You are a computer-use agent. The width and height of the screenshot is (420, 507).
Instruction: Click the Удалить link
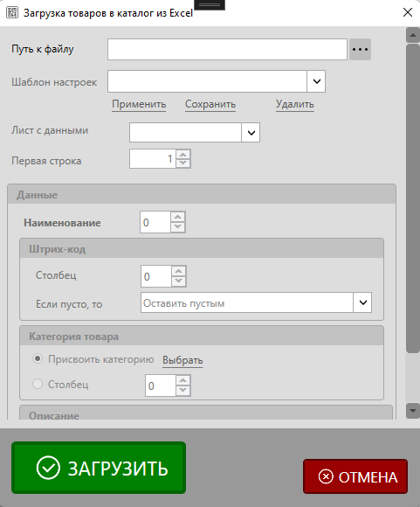tap(295, 104)
